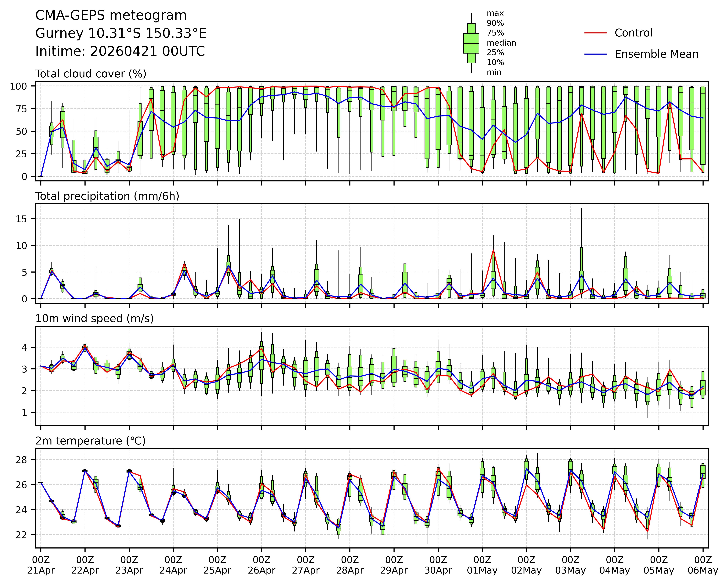
Task: Click the 00Z 06May axis label
Action: point(703,565)
